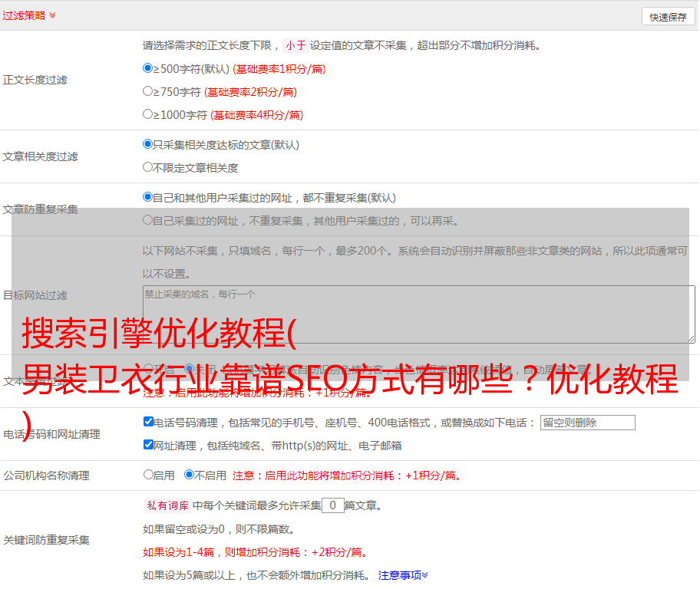Click the article count field showing 0

pos(332,505)
